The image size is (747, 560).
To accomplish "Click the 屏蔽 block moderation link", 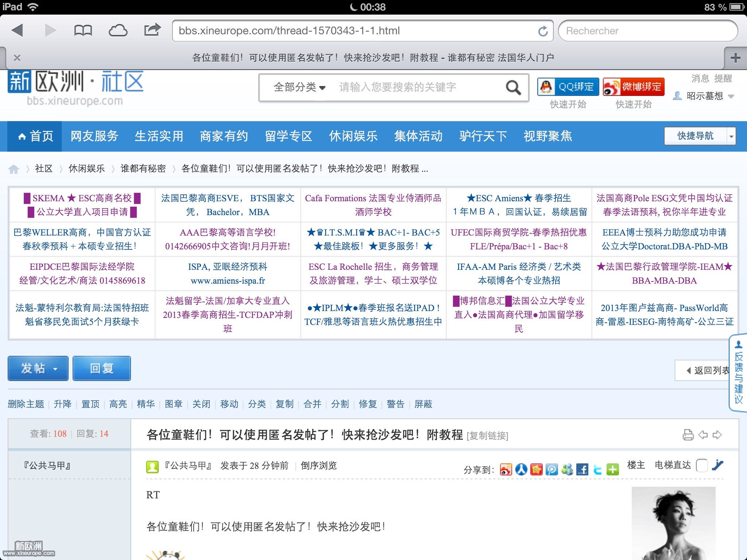I will [x=423, y=404].
